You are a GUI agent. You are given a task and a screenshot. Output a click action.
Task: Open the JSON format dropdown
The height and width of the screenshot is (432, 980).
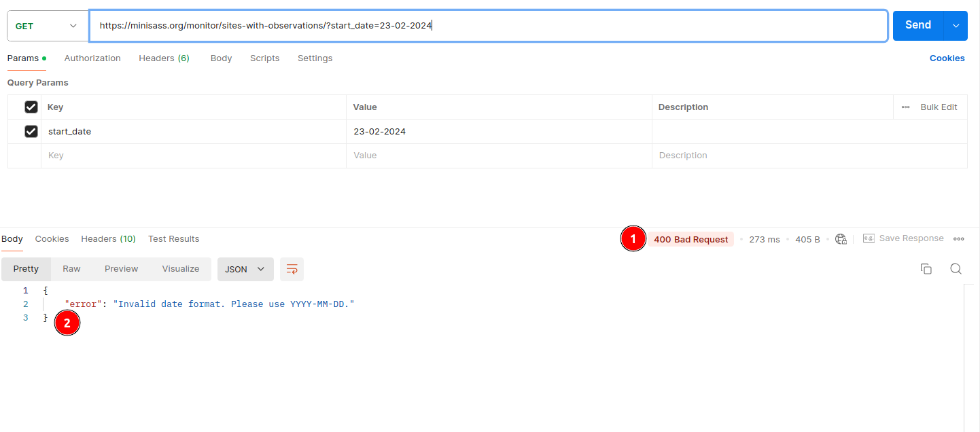click(x=245, y=269)
